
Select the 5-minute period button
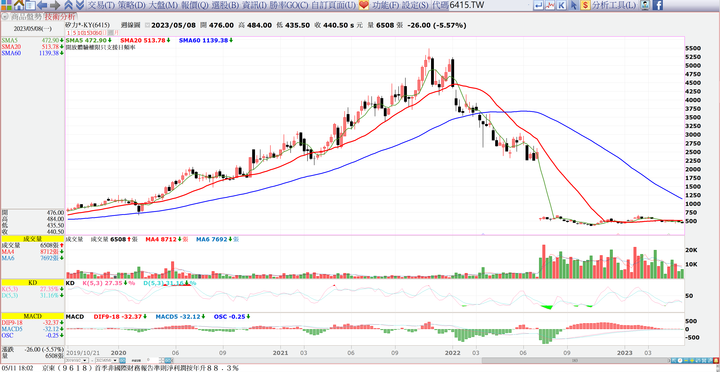click(x=74, y=33)
